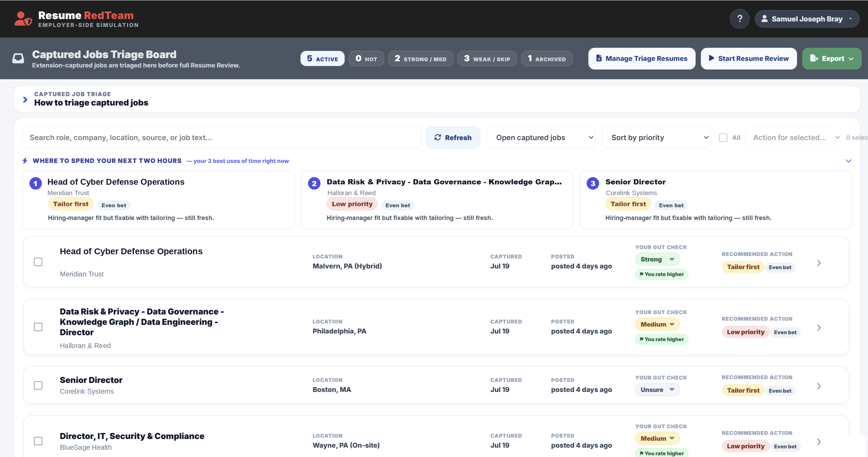This screenshot has width=868, height=457.
Task: Change Unsure gut check for Corelink Systems
Action: pos(657,390)
